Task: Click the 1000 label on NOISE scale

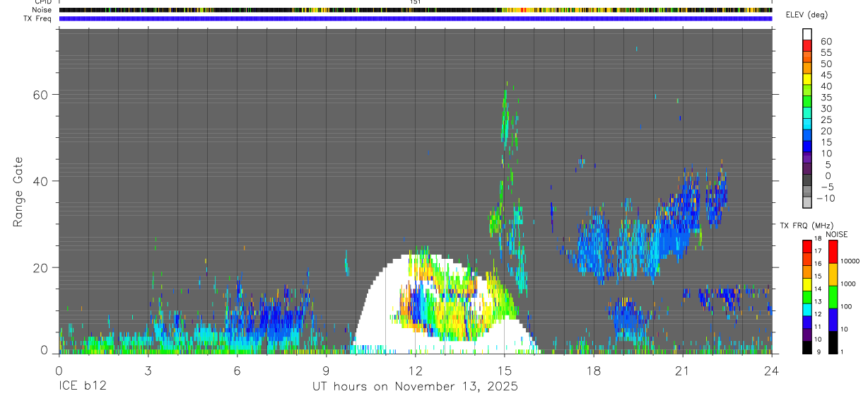Action: pos(850,284)
